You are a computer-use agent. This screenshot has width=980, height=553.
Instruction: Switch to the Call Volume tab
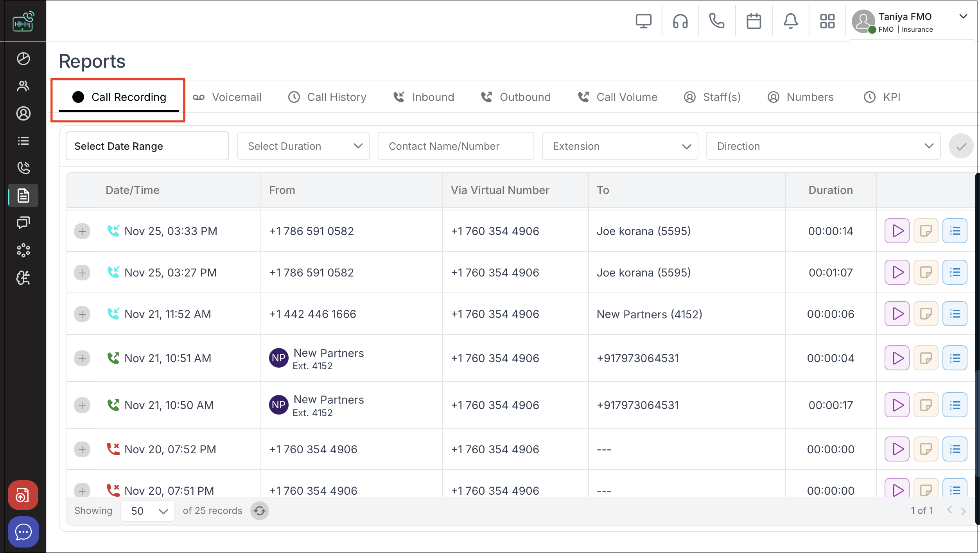[618, 97]
